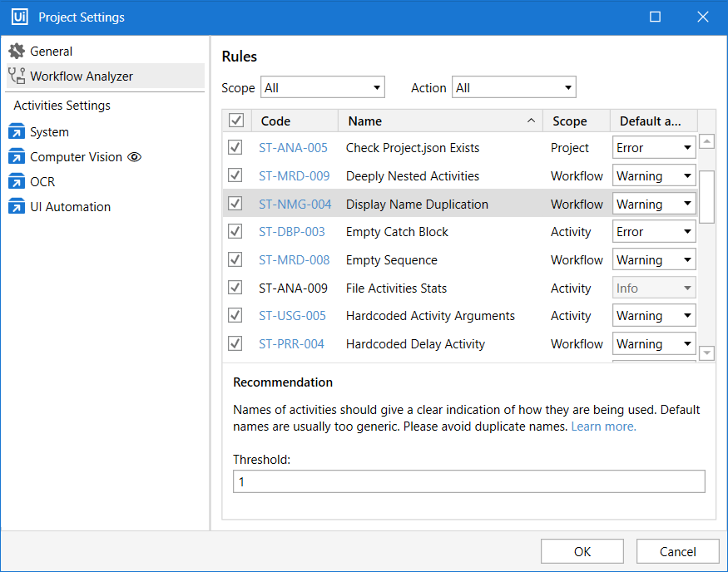Viewport: 728px width, 572px height.
Task: Click the eye icon beside Computer Vision
Action: [x=135, y=157]
